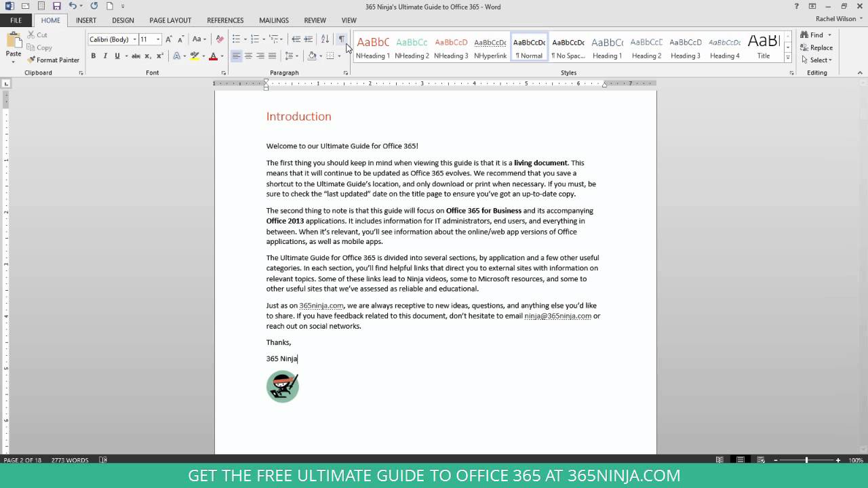Click the Undo arrow icon

pyautogui.click(x=73, y=6)
